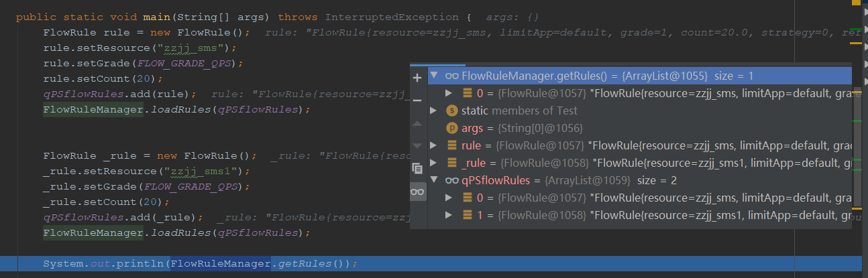Collapse the qPSflowRules ArrayList node
868x278 pixels.
pyautogui.click(x=434, y=180)
